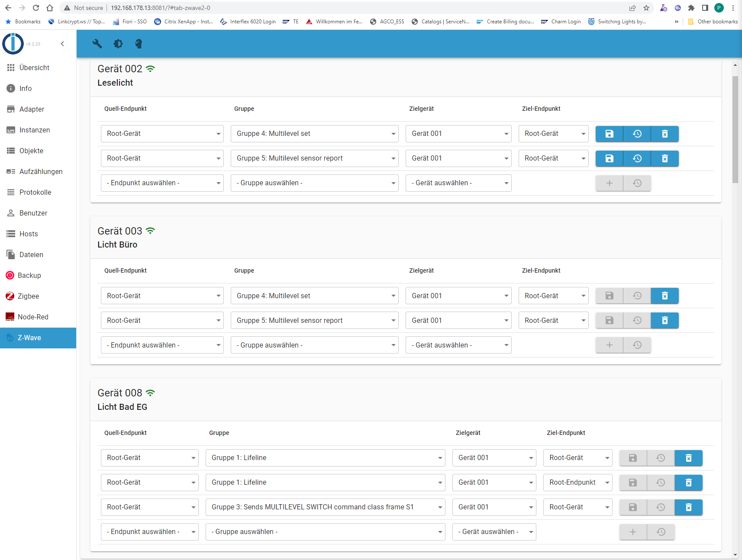The height and width of the screenshot is (560, 742).
Task: Open Gerät 003 Gruppe 5 Multilevel sensor report dropdown
Action: click(x=315, y=320)
